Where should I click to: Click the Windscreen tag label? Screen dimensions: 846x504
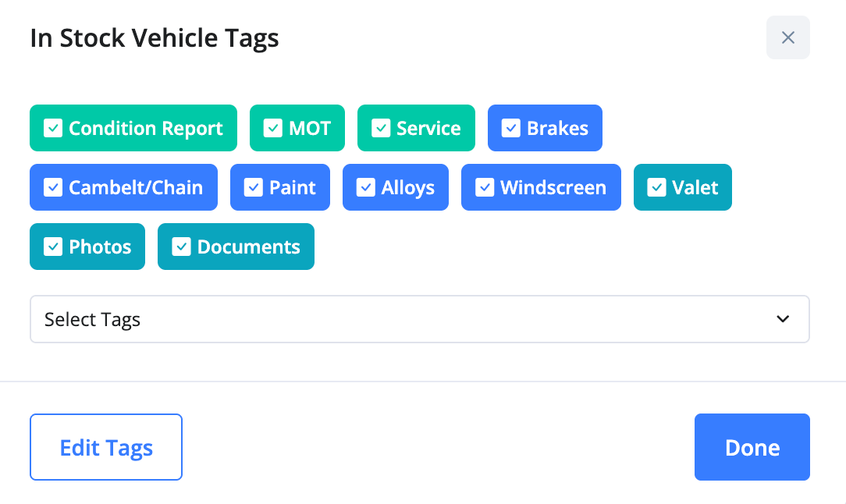pos(553,187)
